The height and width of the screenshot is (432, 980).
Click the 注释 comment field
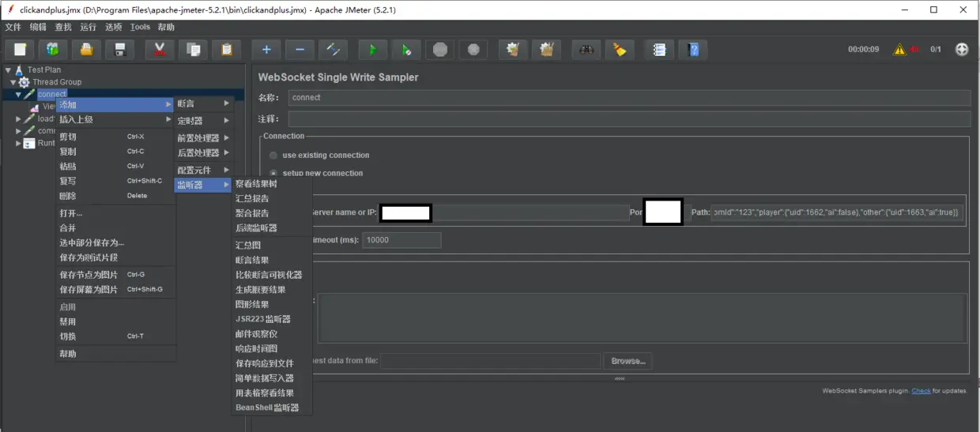tap(629, 119)
